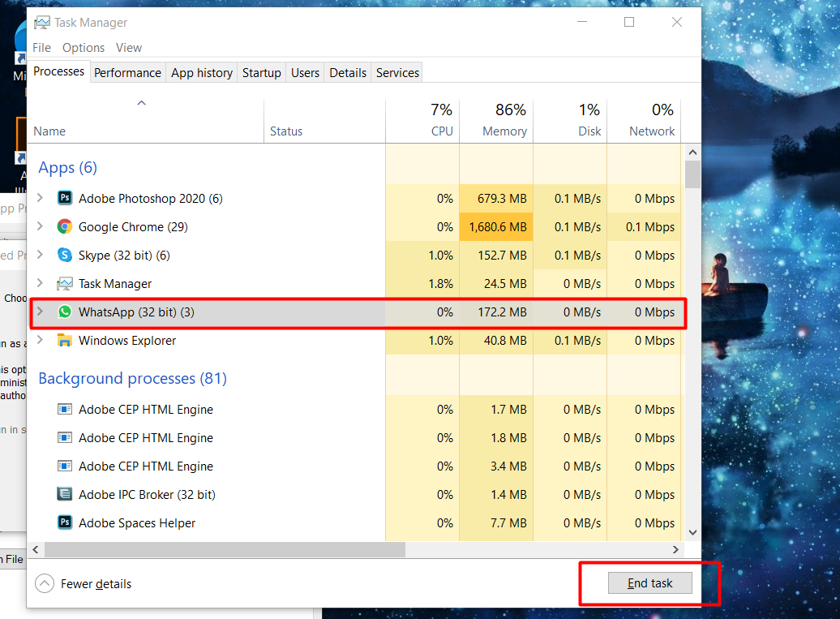Click the 1.7 MB Adobe CEP HTML Engine icon
Viewport: 840px width, 619px height.
(x=65, y=409)
